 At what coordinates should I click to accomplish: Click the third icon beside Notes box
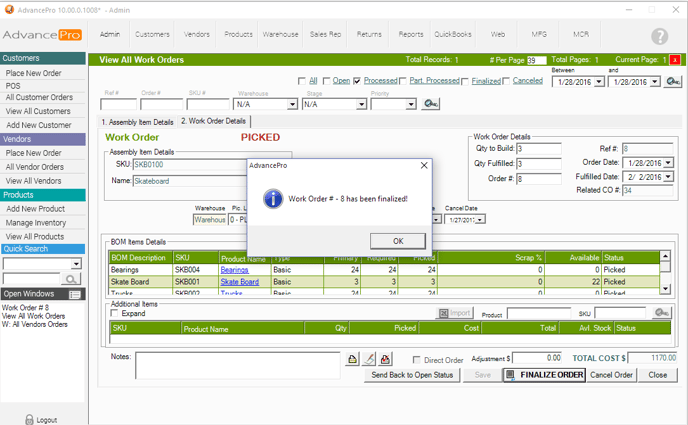point(386,359)
